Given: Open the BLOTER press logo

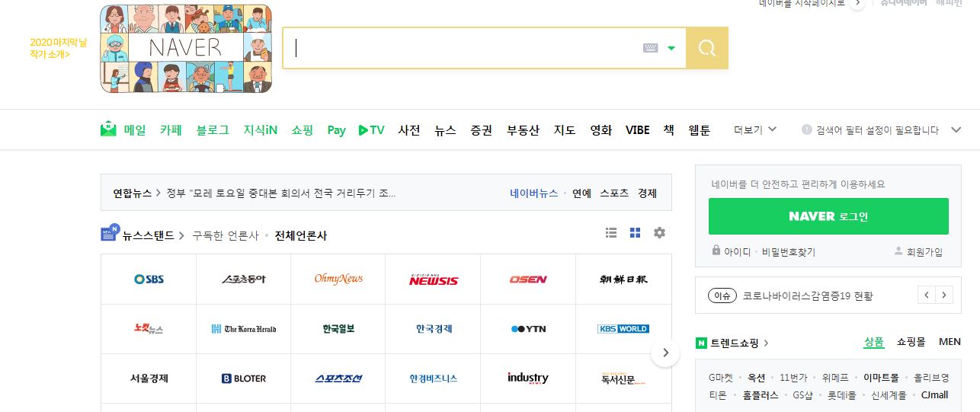Looking at the screenshot, I should click(243, 378).
